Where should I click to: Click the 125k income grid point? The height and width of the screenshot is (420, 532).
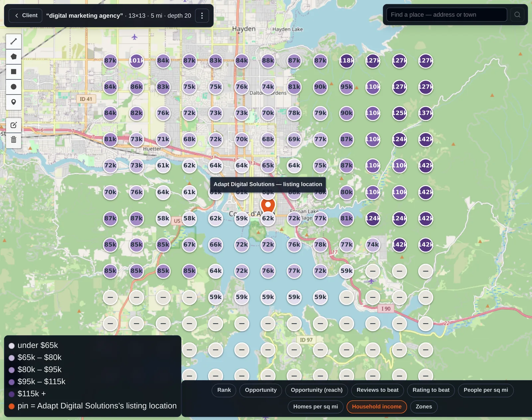coord(399,113)
